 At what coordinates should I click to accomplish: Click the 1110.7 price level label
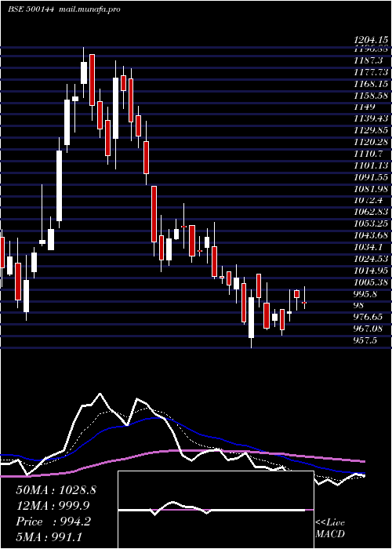click(368, 154)
